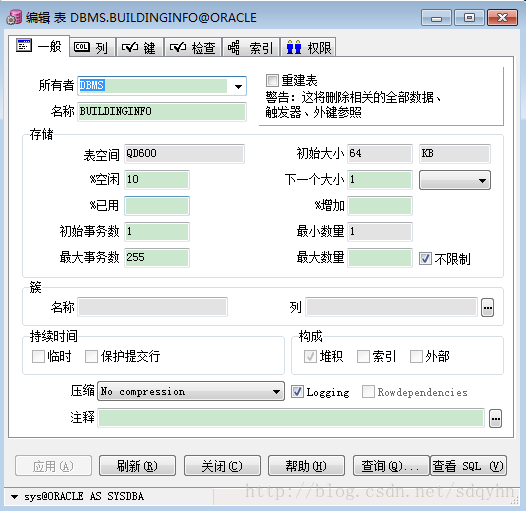
Task: Open the 检查 tab
Action: [x=193, y=47]
